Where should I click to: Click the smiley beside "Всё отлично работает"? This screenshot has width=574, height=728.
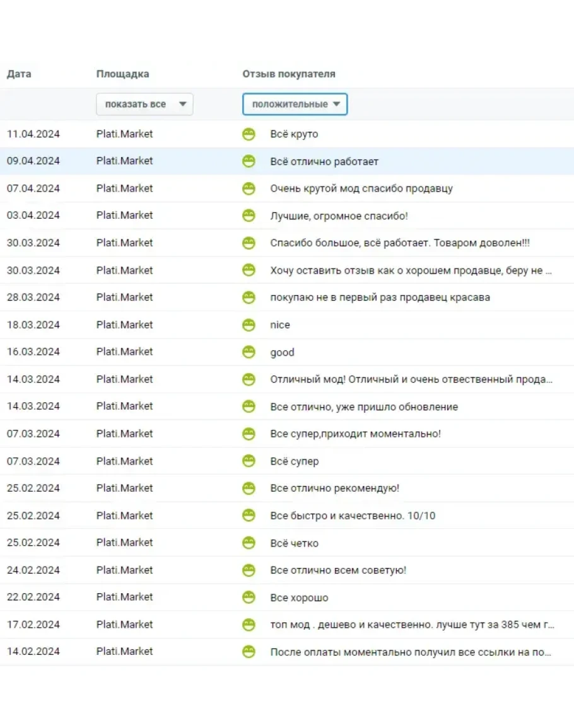tap(249, 161)
